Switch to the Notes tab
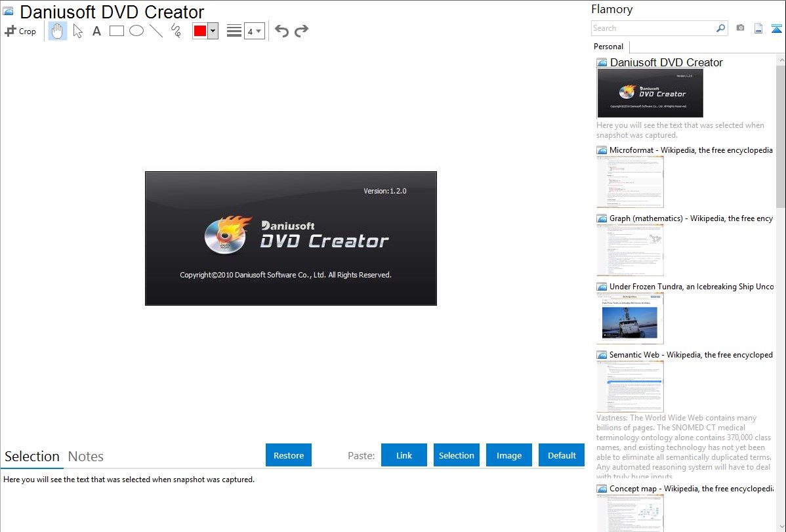 (86, 457)
